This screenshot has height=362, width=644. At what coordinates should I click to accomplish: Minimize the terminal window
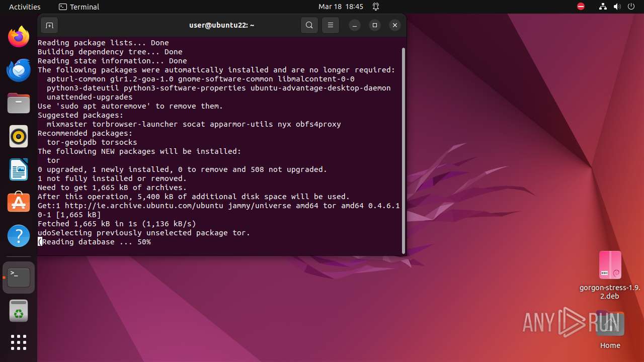[355, 25]
